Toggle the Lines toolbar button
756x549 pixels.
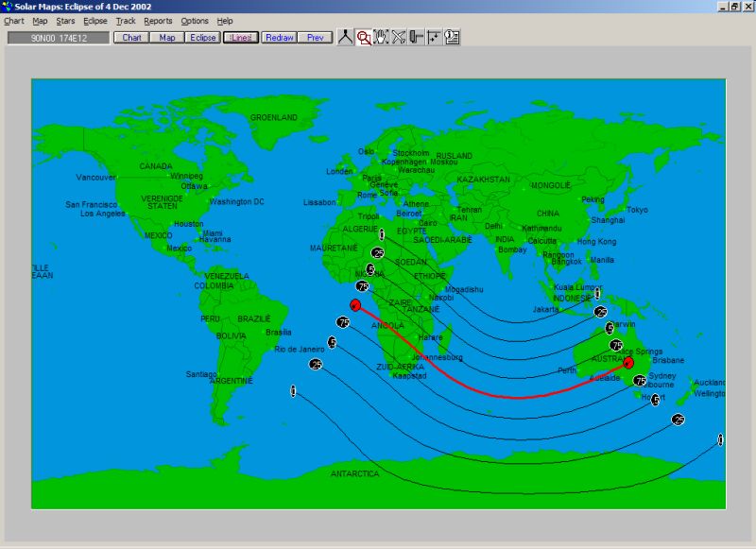point(240,38)
